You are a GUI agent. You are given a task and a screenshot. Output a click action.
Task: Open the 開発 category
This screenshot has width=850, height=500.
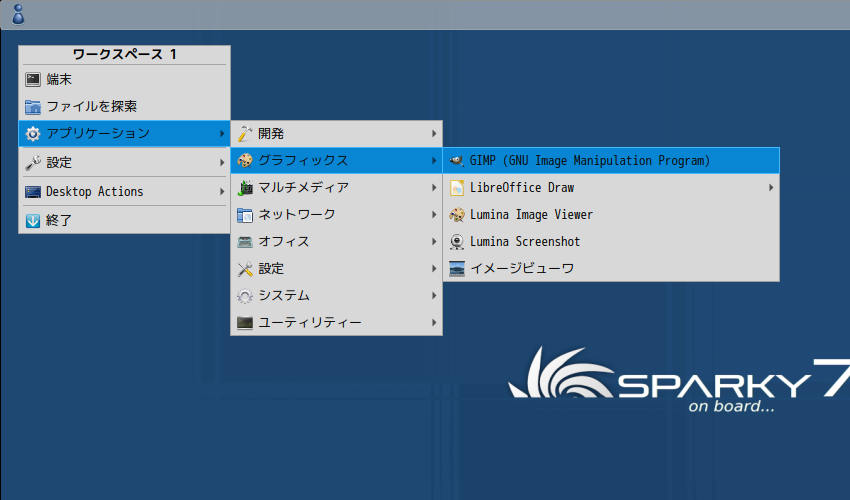tap(337, 133)
